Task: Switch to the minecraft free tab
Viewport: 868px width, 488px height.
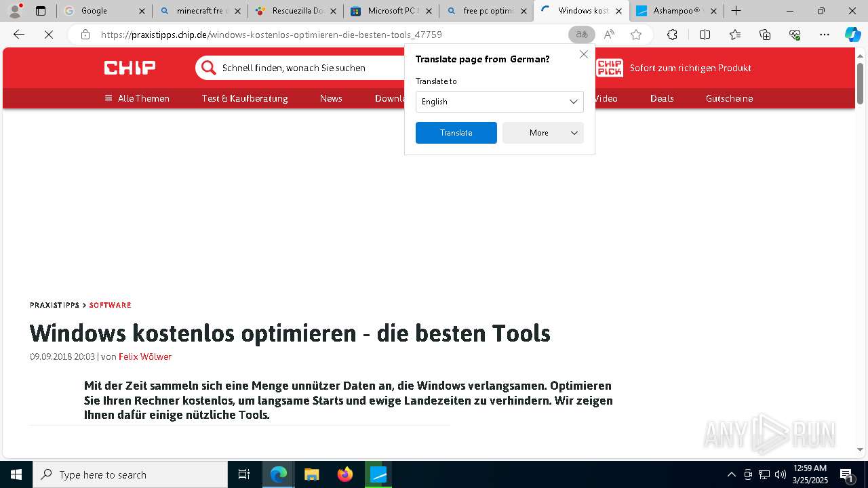Action: click(x=201, y=11)
